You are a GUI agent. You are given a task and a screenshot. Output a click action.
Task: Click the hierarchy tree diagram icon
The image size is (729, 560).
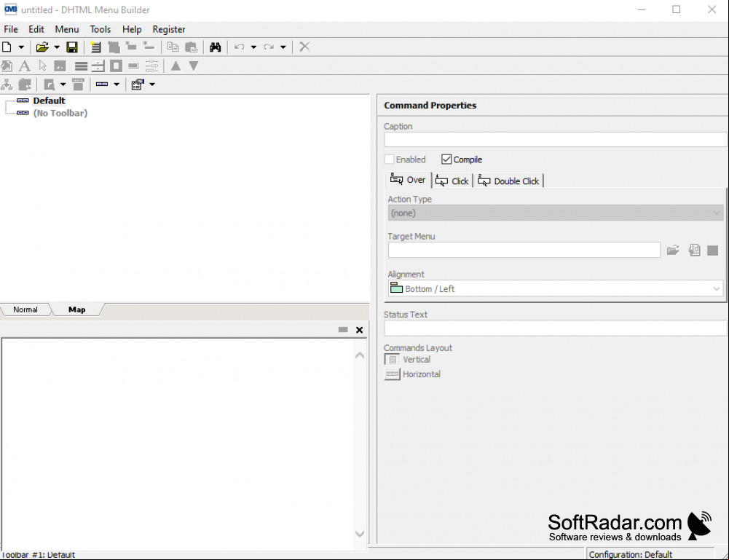(x=7, y=84)
